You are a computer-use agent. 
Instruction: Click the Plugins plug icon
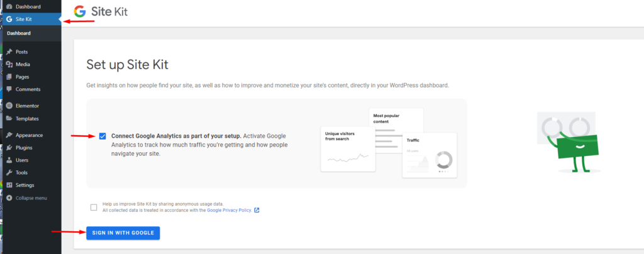9,148
